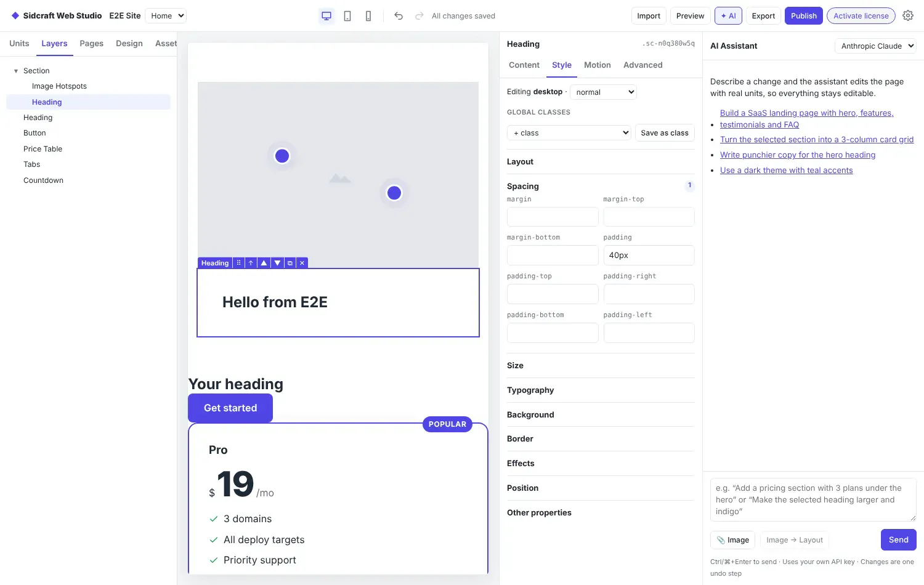Open the Anthropic Claude provider dropdown
Viewport: 924px width, 585px height.
(x=875, y=46)
